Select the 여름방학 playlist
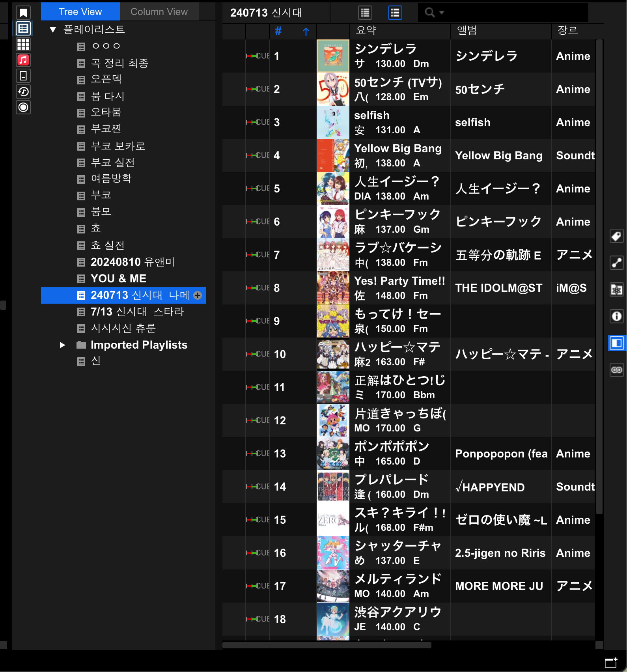This screenshot has height=672, width=627. tap(111, 179)
